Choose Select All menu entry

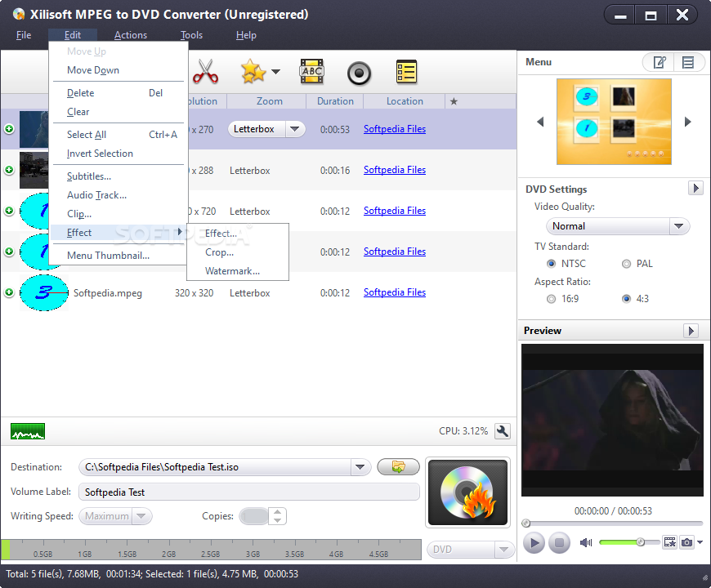[118, 135]
